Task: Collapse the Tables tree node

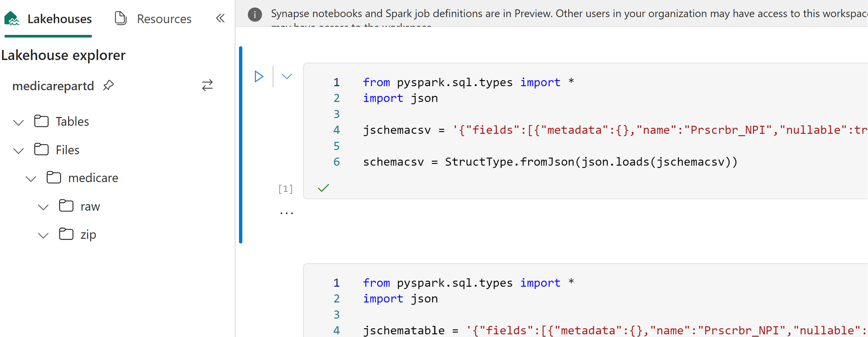Action: [18, 122]
